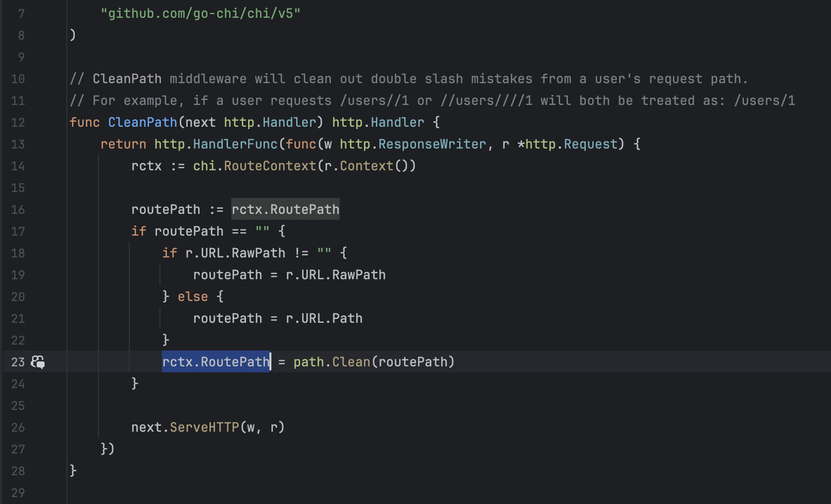
Task: Click line number 12 in the gutter
Action: pos(18,122)
